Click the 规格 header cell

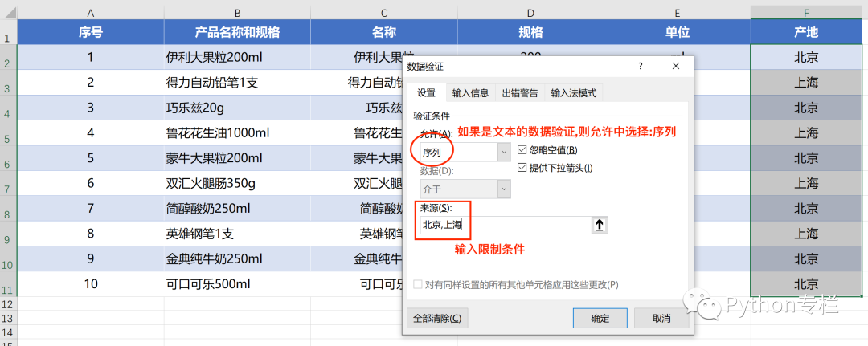(x=530, y=32)
